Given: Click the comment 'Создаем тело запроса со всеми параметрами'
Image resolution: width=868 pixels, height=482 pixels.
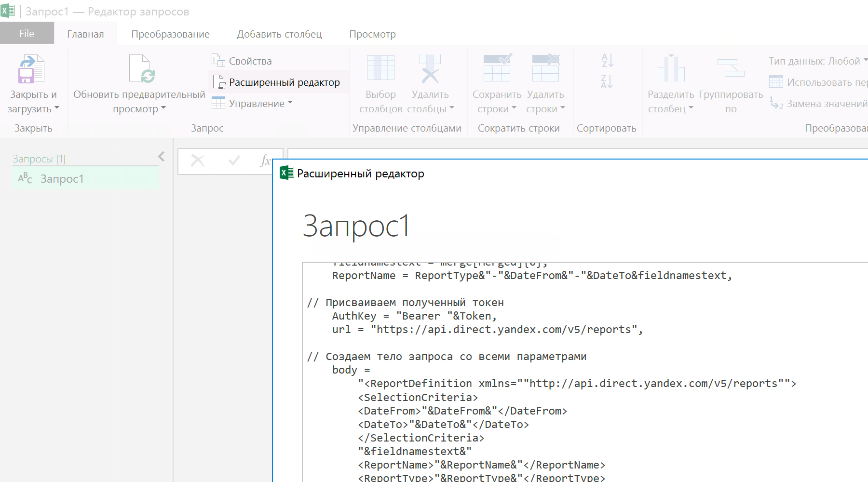Looking at the screenshot, I should (456, 357).
